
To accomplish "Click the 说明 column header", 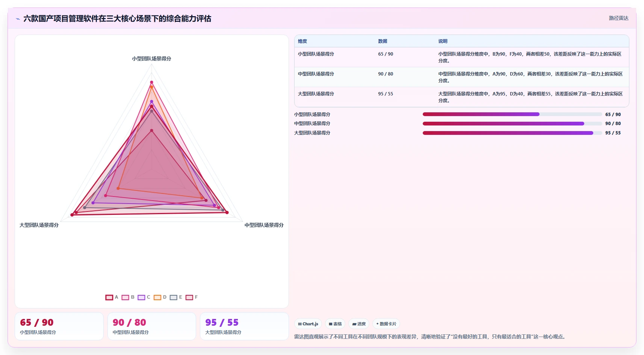I will (x=443, y=41).
